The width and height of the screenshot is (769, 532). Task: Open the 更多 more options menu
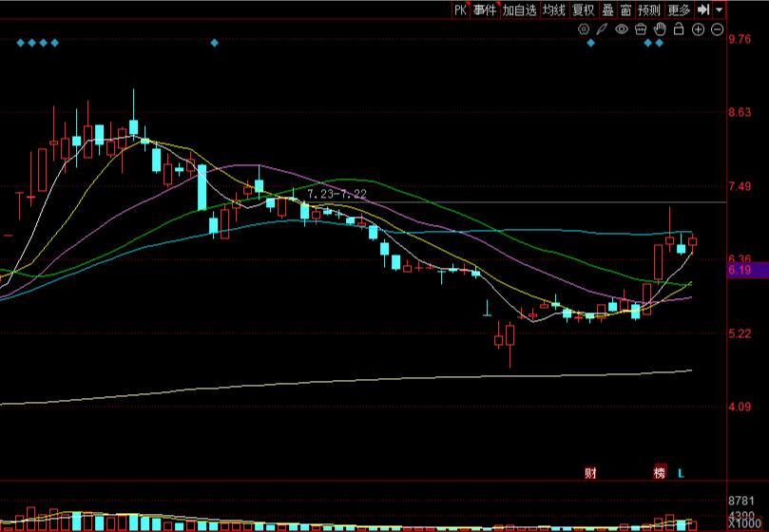coord(680,9)
